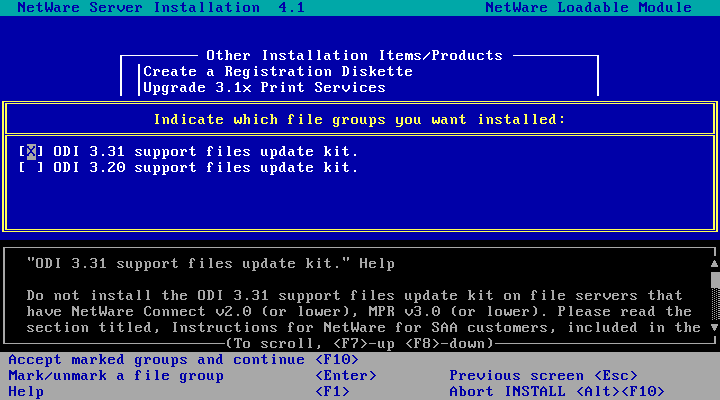The width and height of the screenshot is (720, 400).
Task: Select 'Upgrade 3.1x Print Services' menu item
Action: pos(264,88)
